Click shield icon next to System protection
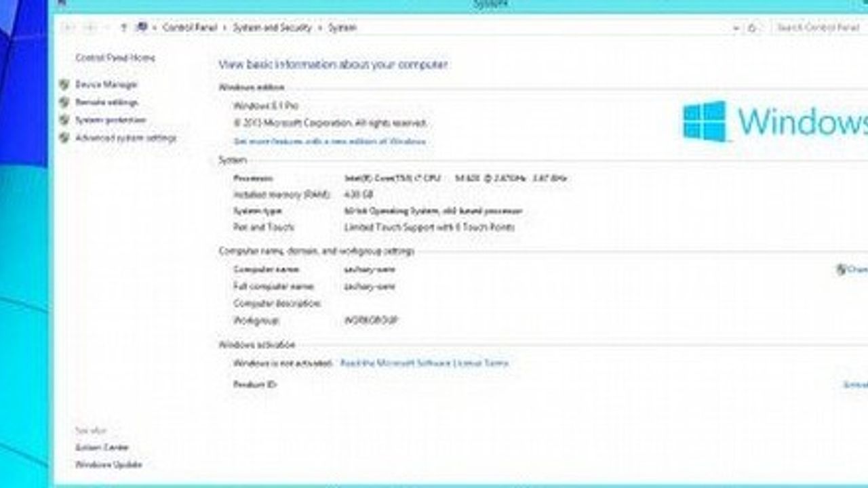The image size is (868, 488). [x=64, y=120]
